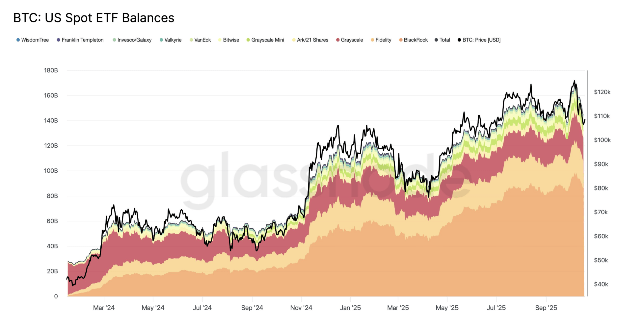Click the Nov '24 x-axis label
Screen dimensions: 644x329
pyautogui.click(x=301, y=308)
